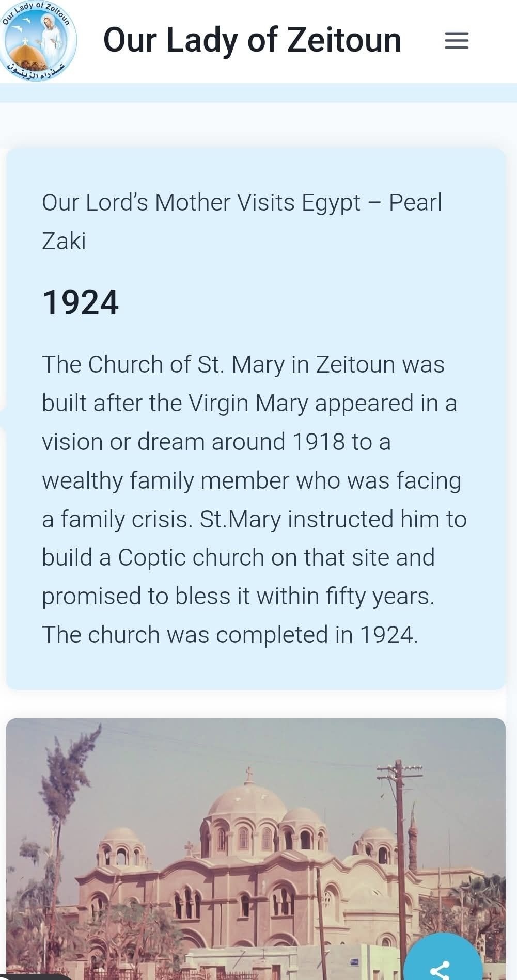
Task: Click the "1924" year heading
Action: tap(81, 302)
